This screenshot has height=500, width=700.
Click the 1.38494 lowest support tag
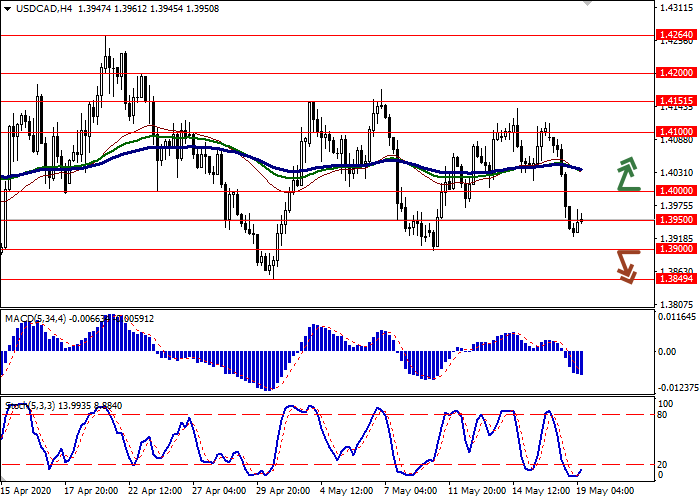click(x=676, y=279)
